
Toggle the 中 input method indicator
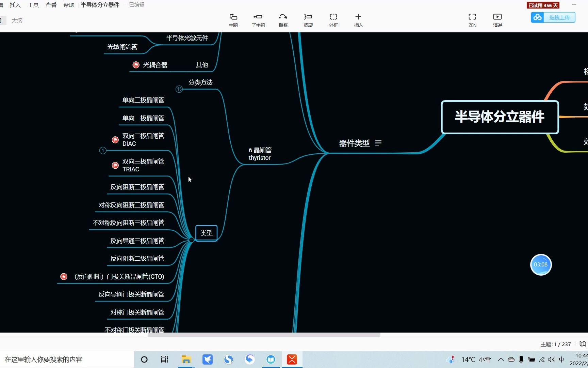pos(562,359)
